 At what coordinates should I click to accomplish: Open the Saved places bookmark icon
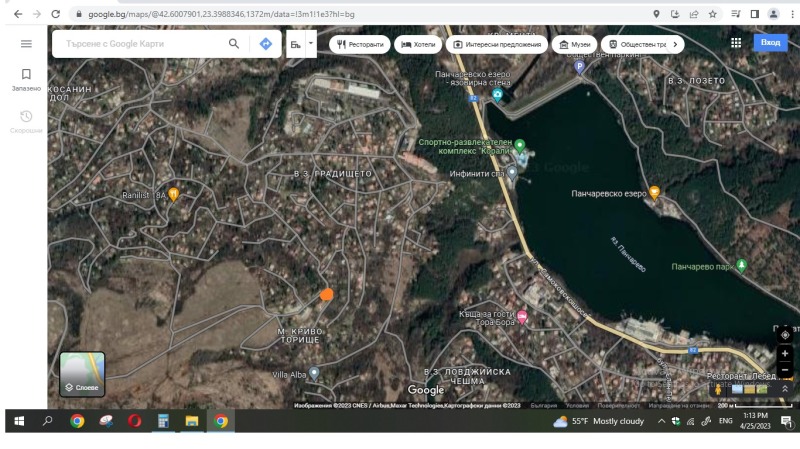26,74
